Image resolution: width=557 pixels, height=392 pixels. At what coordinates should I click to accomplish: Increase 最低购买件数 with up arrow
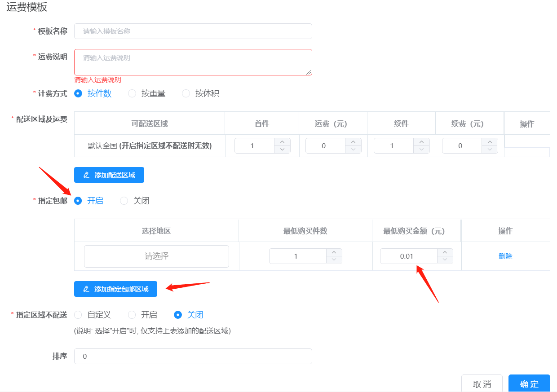point(334,252)
